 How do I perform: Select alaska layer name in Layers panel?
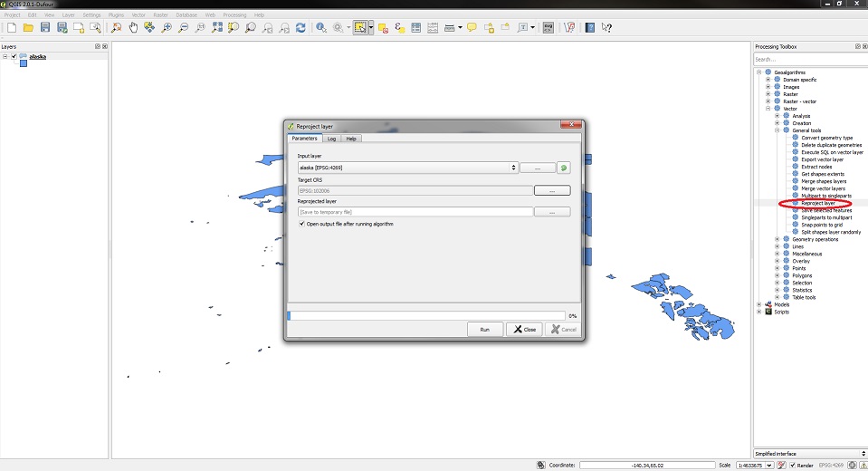38,56
